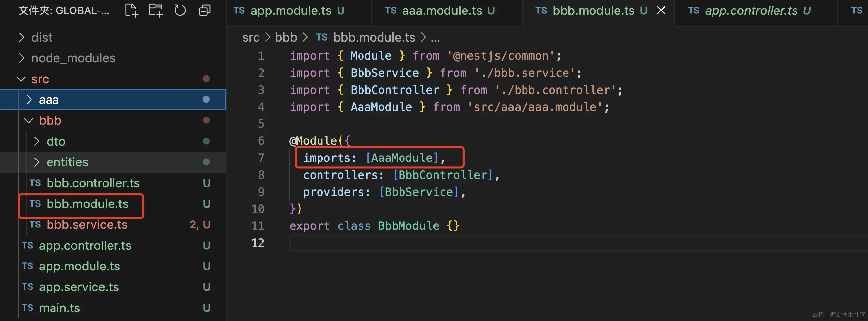This screenshot has height=321, width=868.
Task: Click the New Folder icon in explorer header
Action: coord(156,11)
